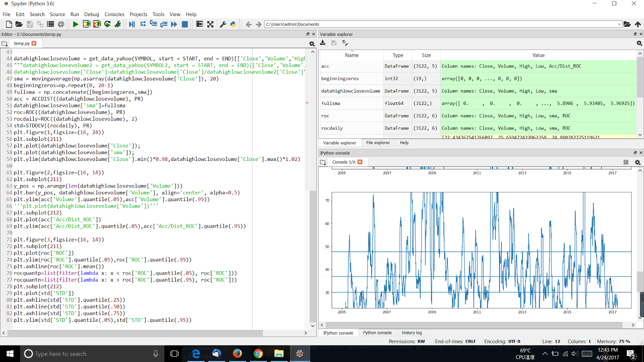644x362 pixels.
Task: Switch to the File explorer tab
Action: [x=378, y=143]
